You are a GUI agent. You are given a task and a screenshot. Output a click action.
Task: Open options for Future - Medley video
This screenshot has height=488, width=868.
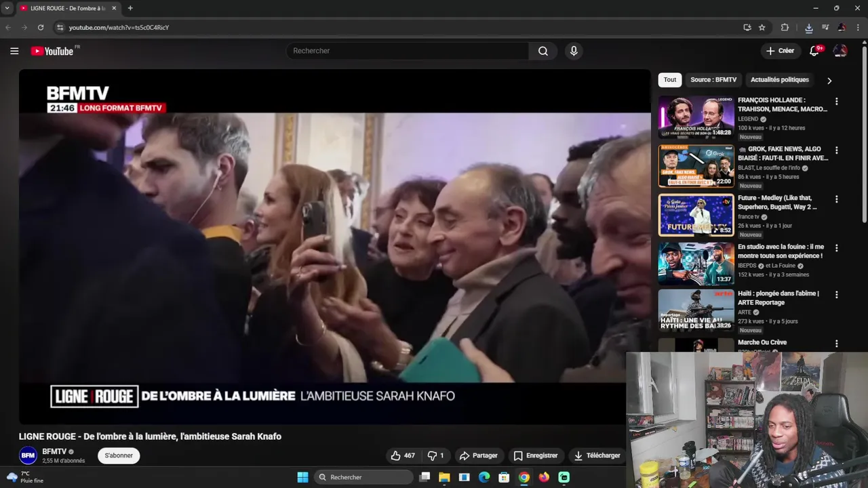tap(836, 199)
